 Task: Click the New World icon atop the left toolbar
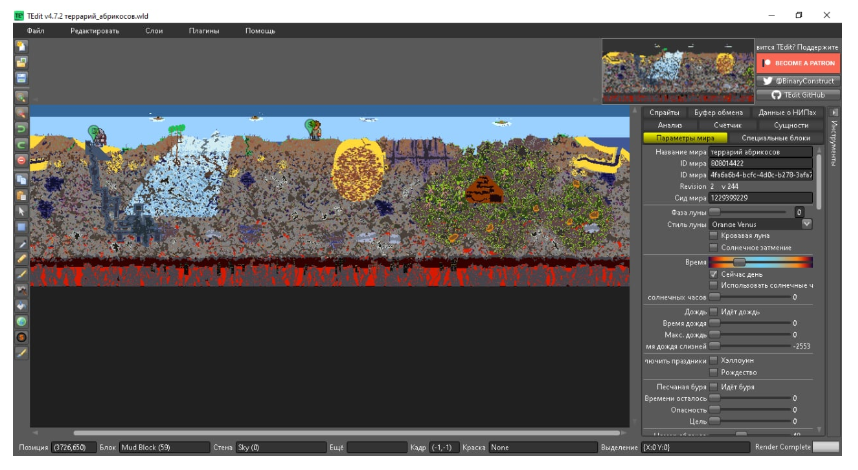click(21, 47)
